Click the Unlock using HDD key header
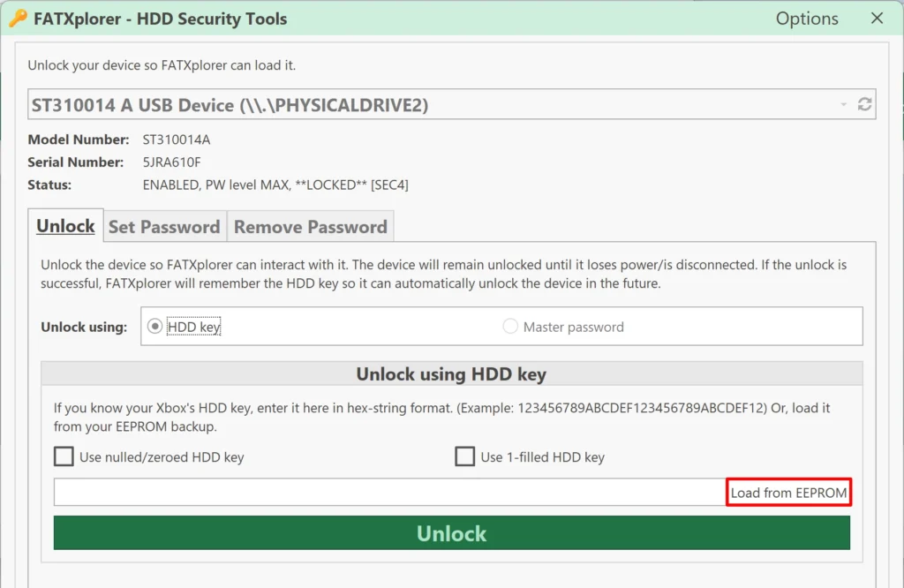Image resolution: width=904 pixels, height=588 pixels. (x=451, y=373)
